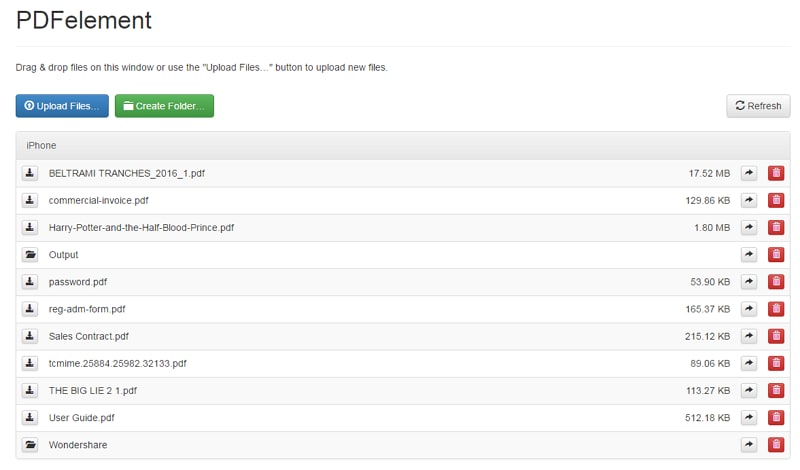Select the Sales Contract.pdf file name
This screenshot has height=470, width=800.
click(x=89, y=336)
